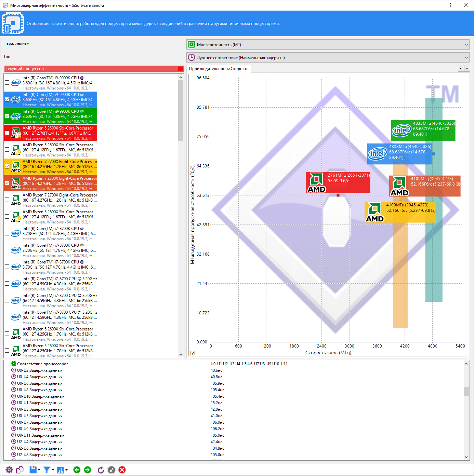Open the settings gear in bottom toolbar

[9, 470]
